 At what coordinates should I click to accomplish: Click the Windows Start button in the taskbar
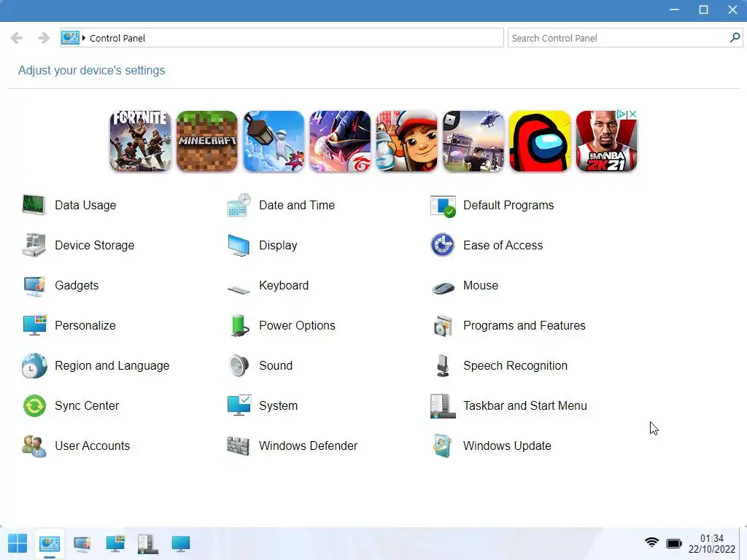18,544
